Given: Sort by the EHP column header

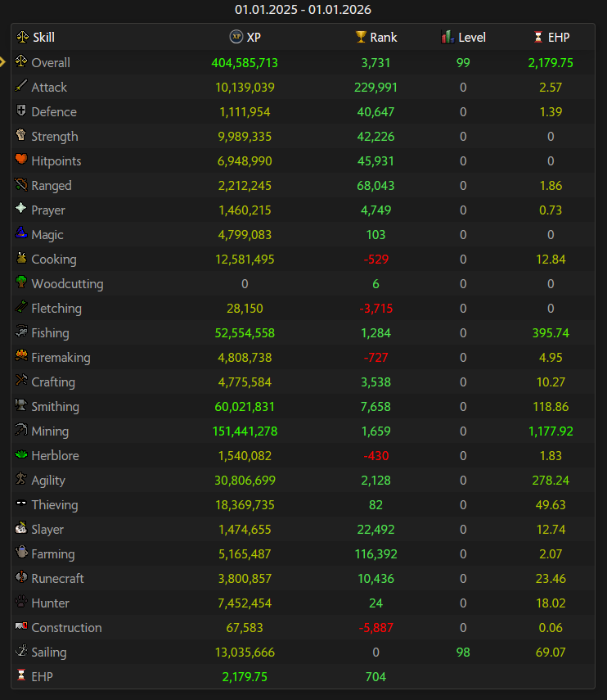Looking at the screenshot, I should [x=551, y=37].
